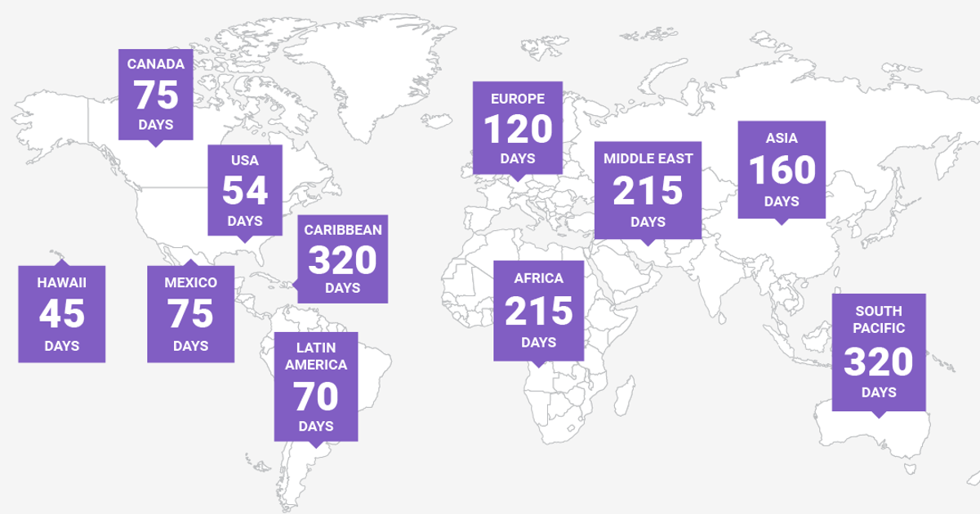Click the Canada label text
This screenshot has height=514, width=980.
coord(155,63)
